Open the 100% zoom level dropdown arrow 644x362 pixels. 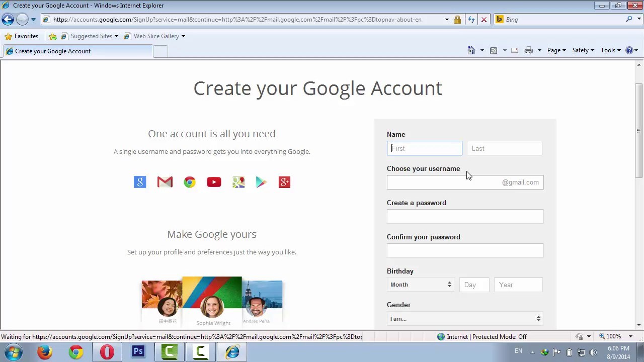pos(630,337)
